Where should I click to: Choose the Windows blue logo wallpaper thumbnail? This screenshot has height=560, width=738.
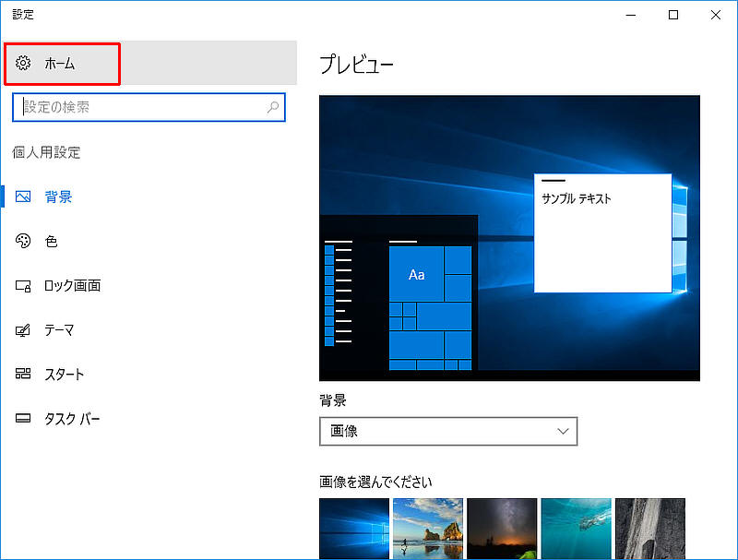354,529
